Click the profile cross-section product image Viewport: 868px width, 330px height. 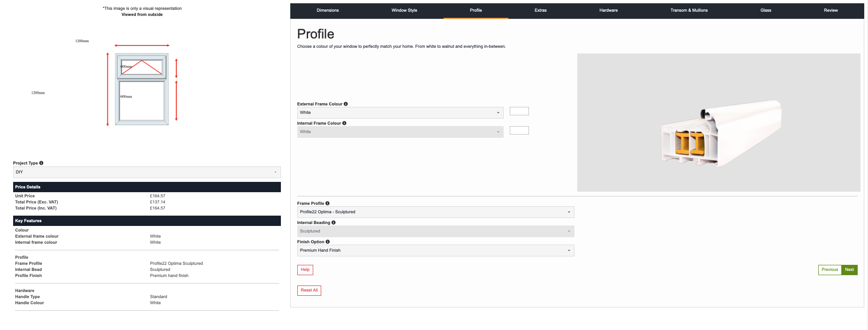click(x=718, y=122)
